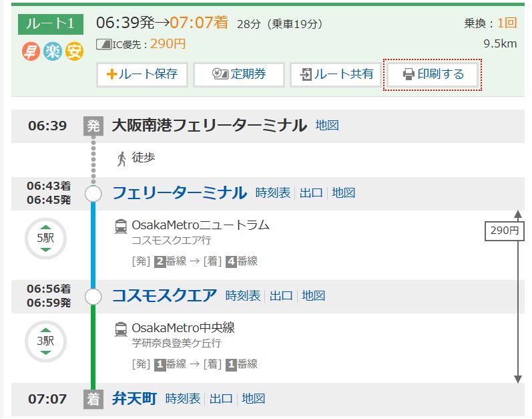Expand the 5駅 intermediate stations list
532x419 pixels.
[45, 239]
